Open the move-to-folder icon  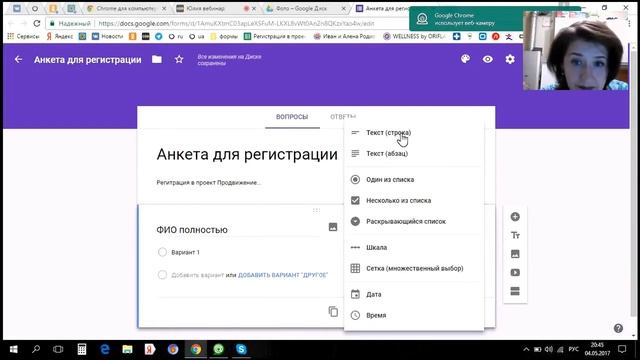[157, 60]
